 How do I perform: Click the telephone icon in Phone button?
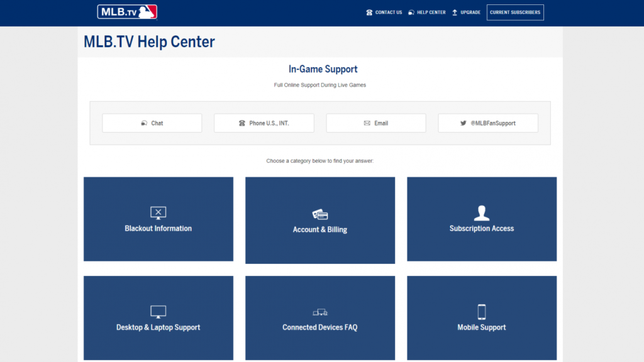point(242,123)
